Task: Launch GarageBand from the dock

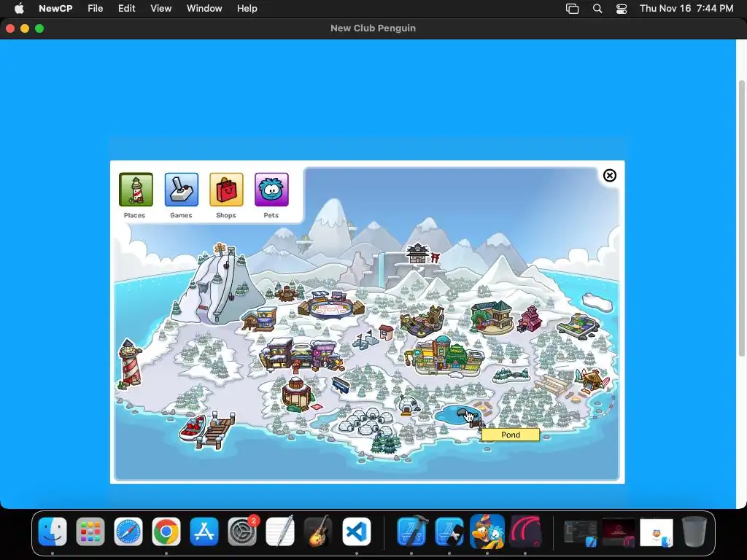Action: tap(318, 532)
